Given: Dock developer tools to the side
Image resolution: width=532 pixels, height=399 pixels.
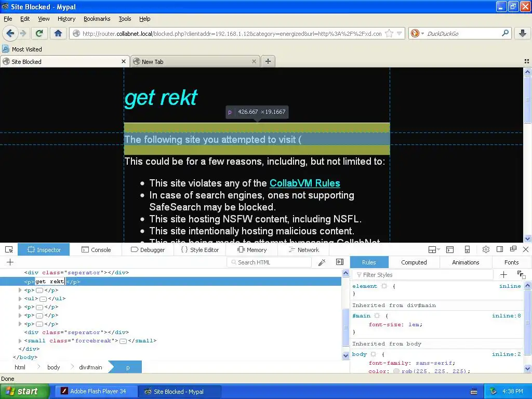Looking at the screenshot, I should pyautogui.click(x=500, y=249).
